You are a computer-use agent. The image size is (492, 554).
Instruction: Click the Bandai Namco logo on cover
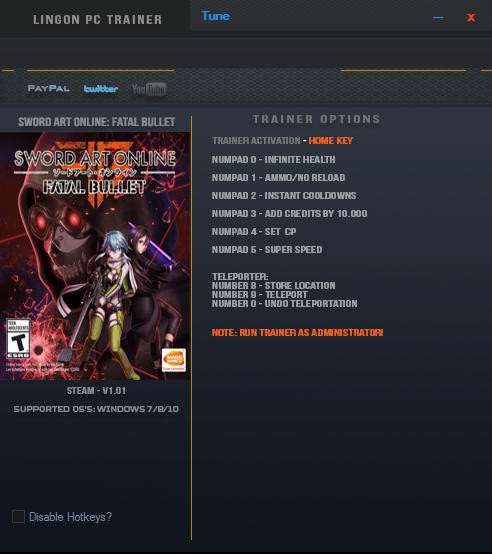174,360
